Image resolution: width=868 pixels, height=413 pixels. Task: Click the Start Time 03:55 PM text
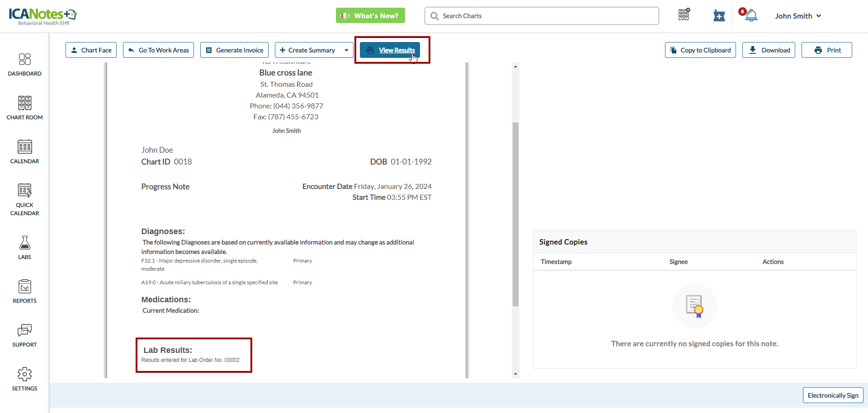click(392, 197)
